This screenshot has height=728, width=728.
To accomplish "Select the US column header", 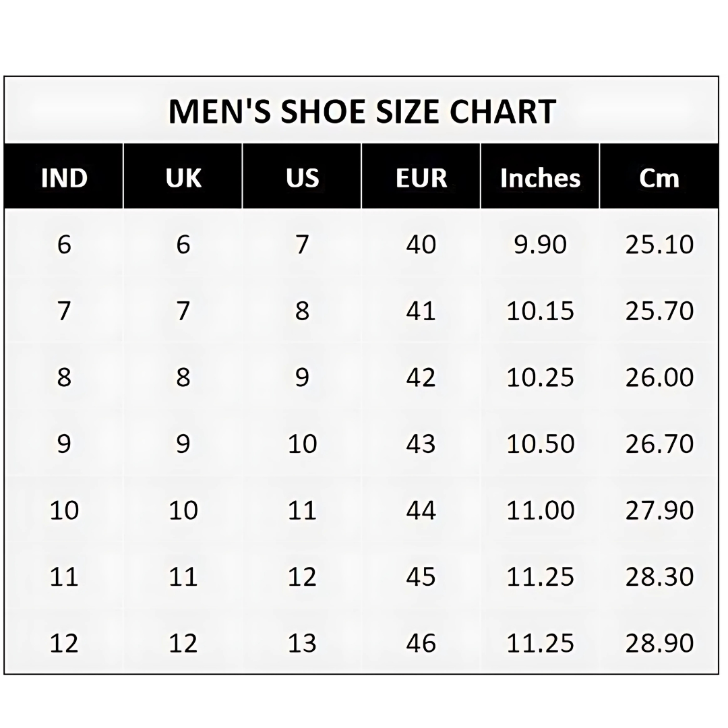I will pos(302,178).
